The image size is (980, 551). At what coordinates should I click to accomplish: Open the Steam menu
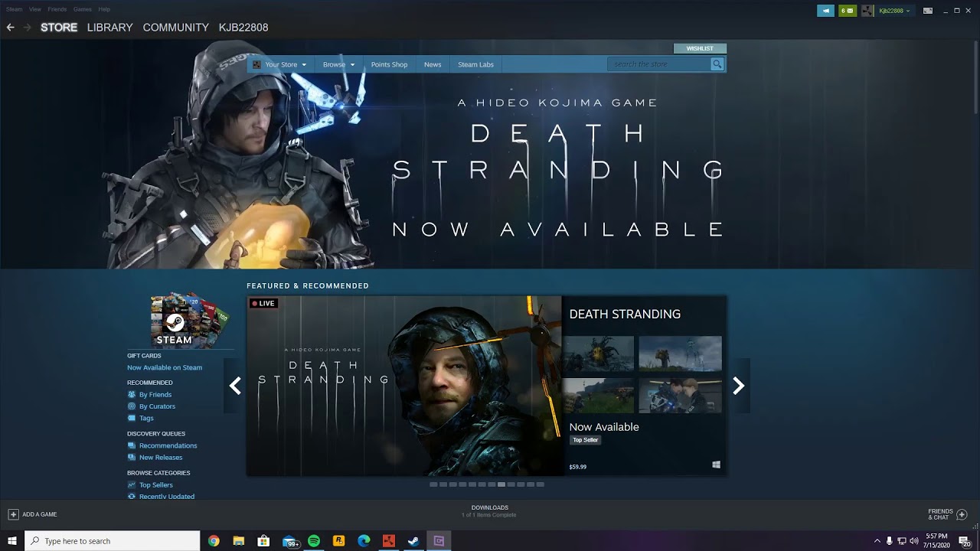(x=14, y=9)
